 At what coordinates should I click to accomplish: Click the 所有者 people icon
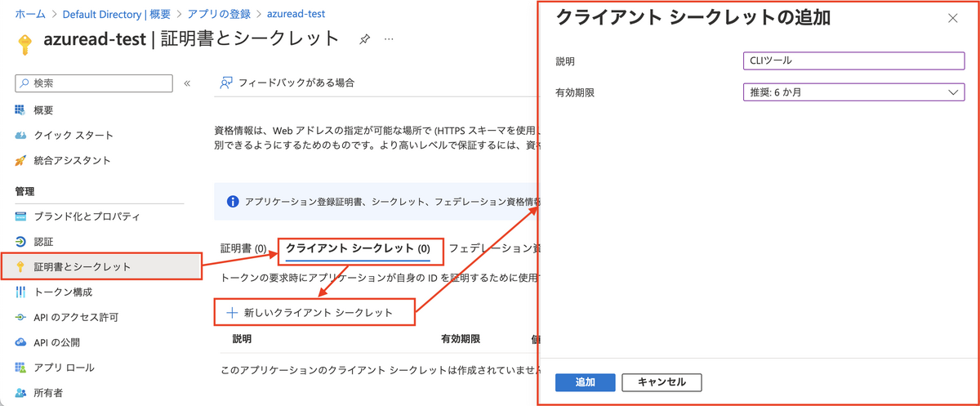[20, 393]
